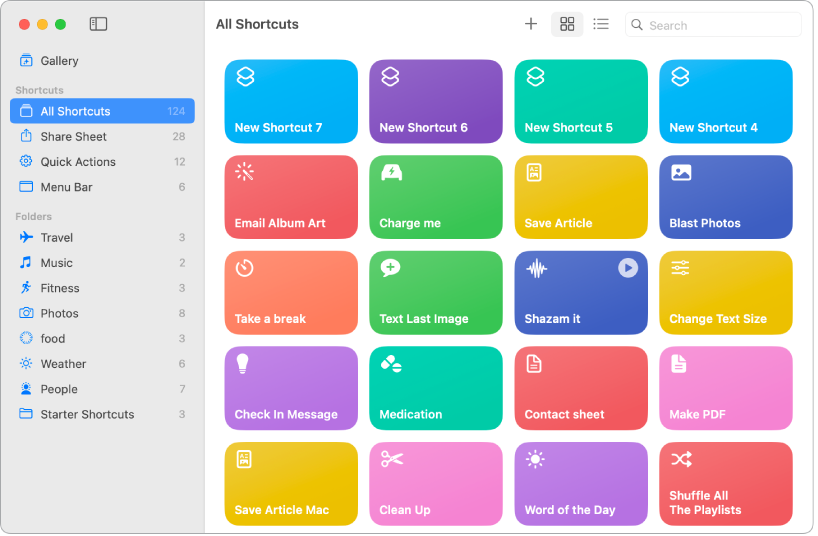Select the Menu Bar category
This screenshot has height=536, width=818.
coord(66,187)
